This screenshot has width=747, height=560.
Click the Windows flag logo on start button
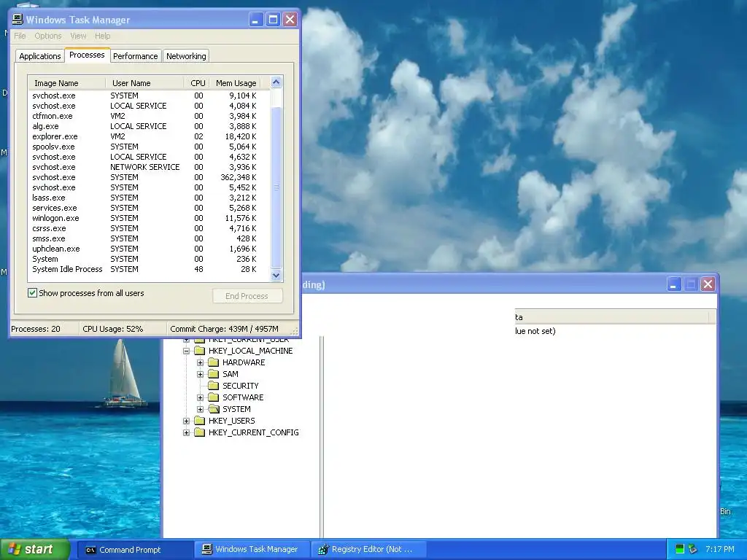point(15,549)
